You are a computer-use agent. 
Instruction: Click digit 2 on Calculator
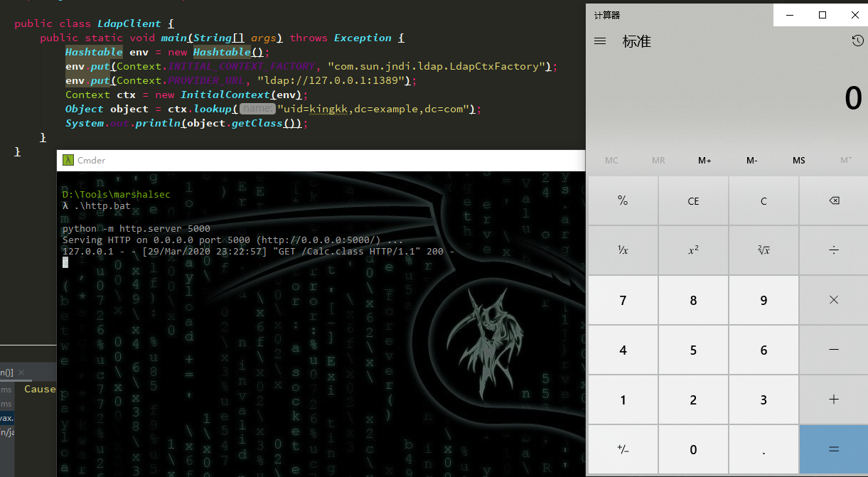point(693,400)
